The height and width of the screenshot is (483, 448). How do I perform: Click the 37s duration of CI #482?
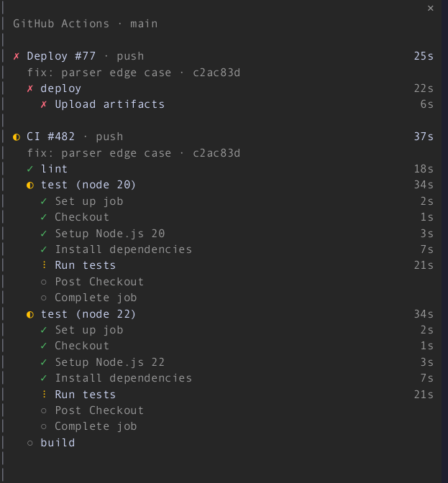pos(424,137)
